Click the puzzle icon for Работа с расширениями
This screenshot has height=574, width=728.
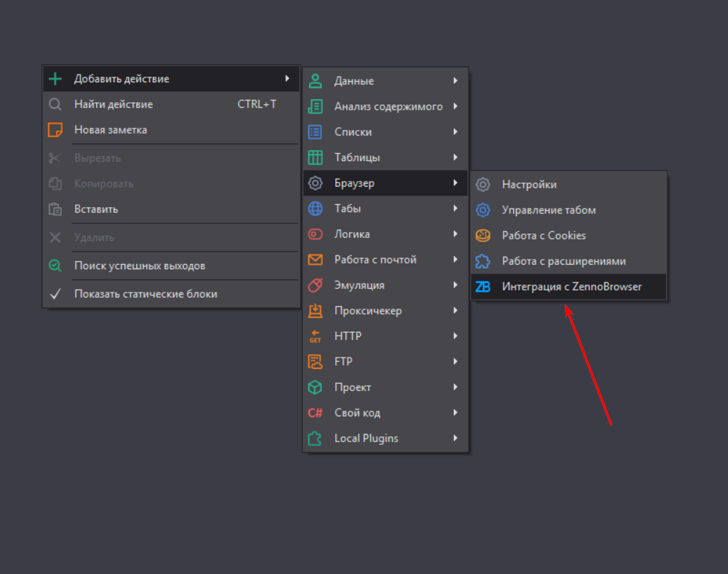click(482, 261)
